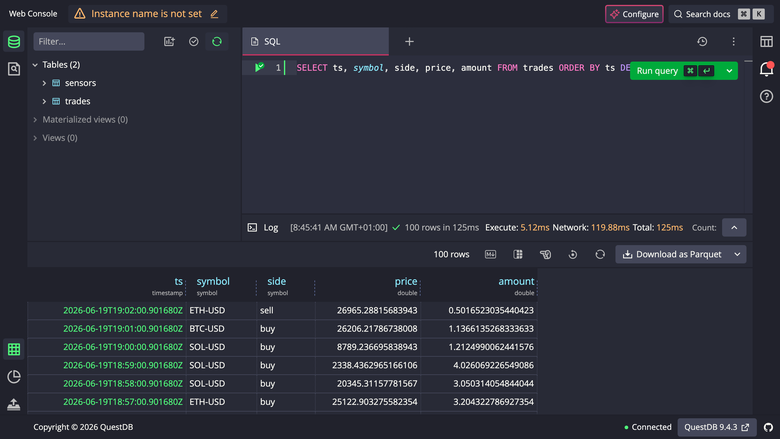The image size is (780, 439).
Task: Open Download as Parquet format dropdown
Action: coord(737,255)
